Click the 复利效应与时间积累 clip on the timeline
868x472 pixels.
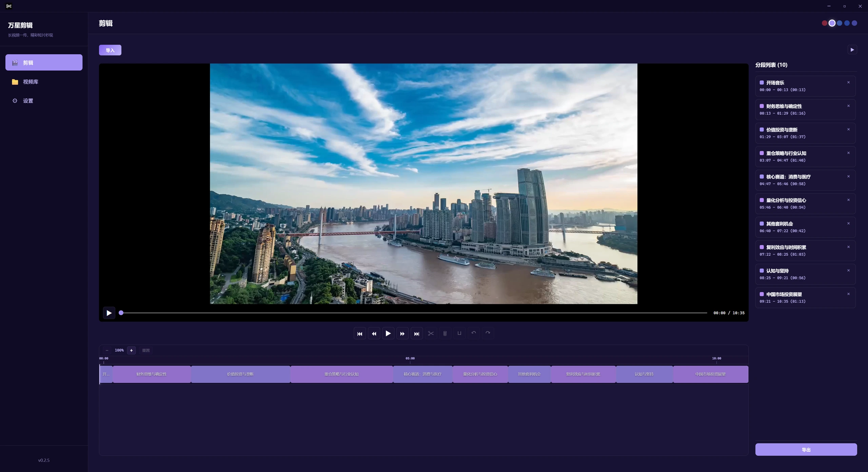pos(583,374)
